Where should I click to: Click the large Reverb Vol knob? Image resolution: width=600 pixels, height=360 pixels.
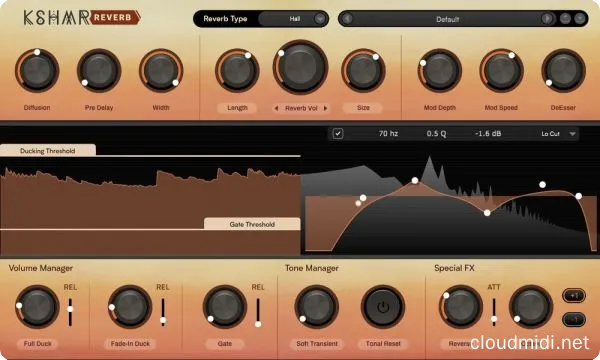tap(300, 67)
